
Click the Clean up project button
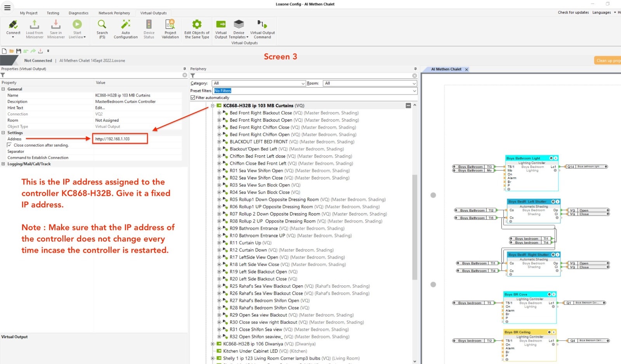click(x=608, y=60)
